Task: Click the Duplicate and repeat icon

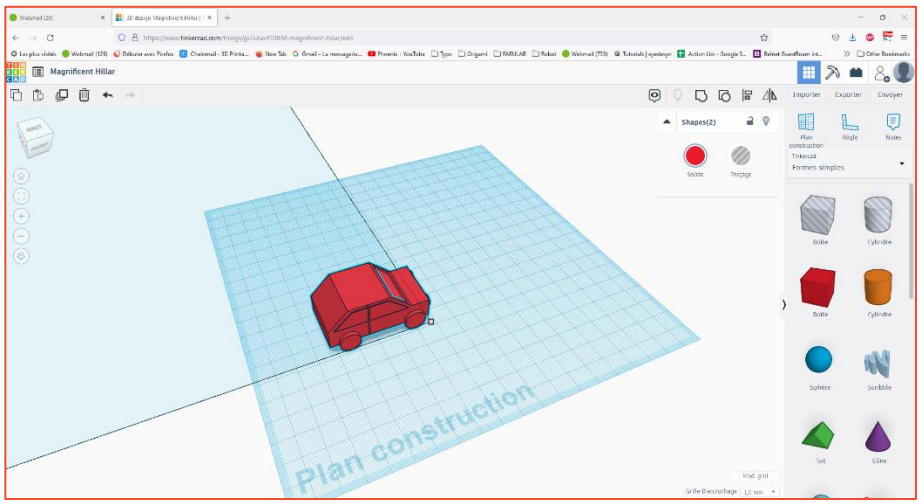Action: coord(61,95)
